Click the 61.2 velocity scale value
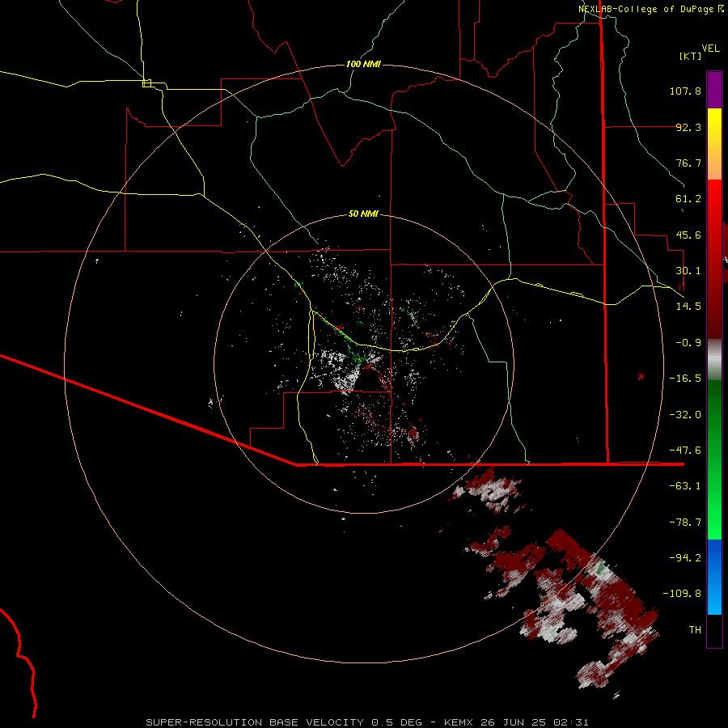Image resolution: width=728 pixels, height=728 pixels. [688, 199]
